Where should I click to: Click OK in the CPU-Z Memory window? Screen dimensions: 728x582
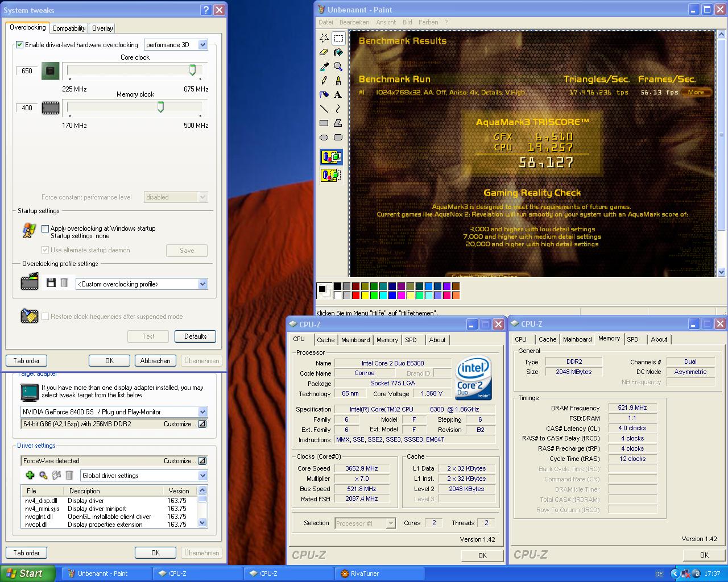click(704, 555)
